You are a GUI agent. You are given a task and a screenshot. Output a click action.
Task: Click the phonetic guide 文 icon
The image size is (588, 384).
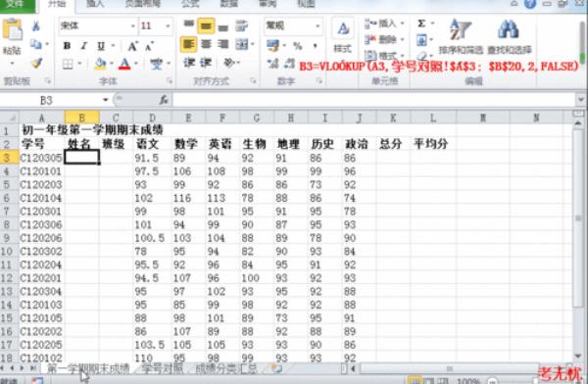pyautogui.click(x=157, y=64)
